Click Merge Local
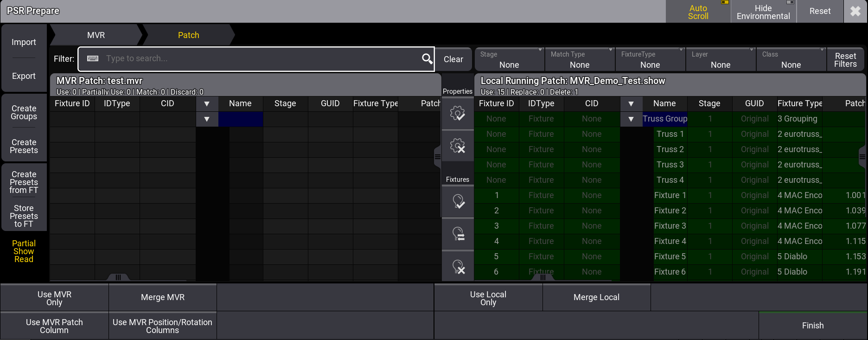This screenshot has height=340, width=868. (596, 298)
